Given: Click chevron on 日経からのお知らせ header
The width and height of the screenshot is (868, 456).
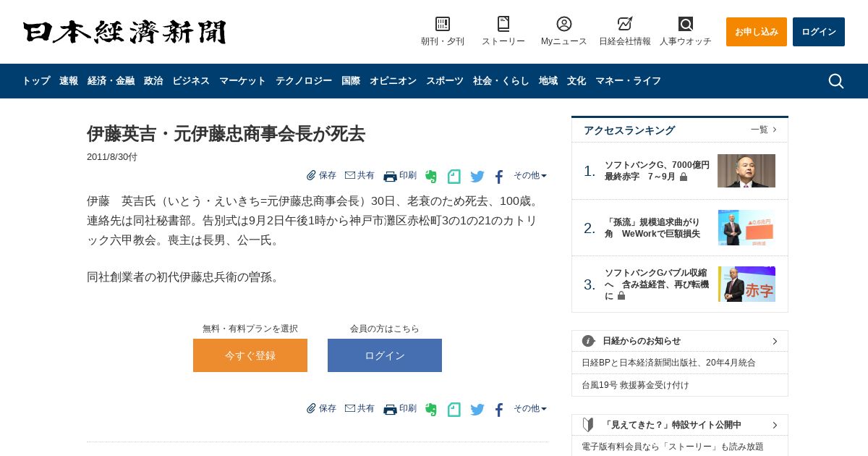Looking at the screenshot, I should [x=775, y=341].
